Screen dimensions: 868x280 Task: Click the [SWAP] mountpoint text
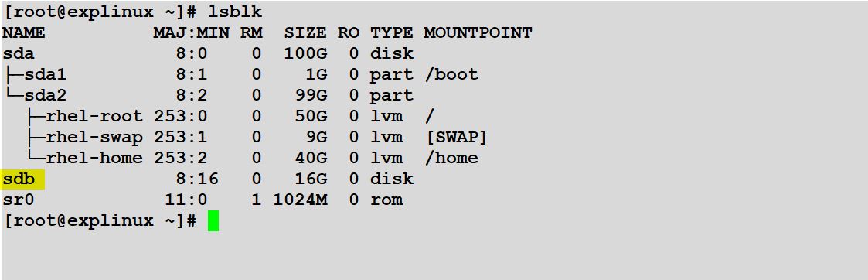coord(456,138)
